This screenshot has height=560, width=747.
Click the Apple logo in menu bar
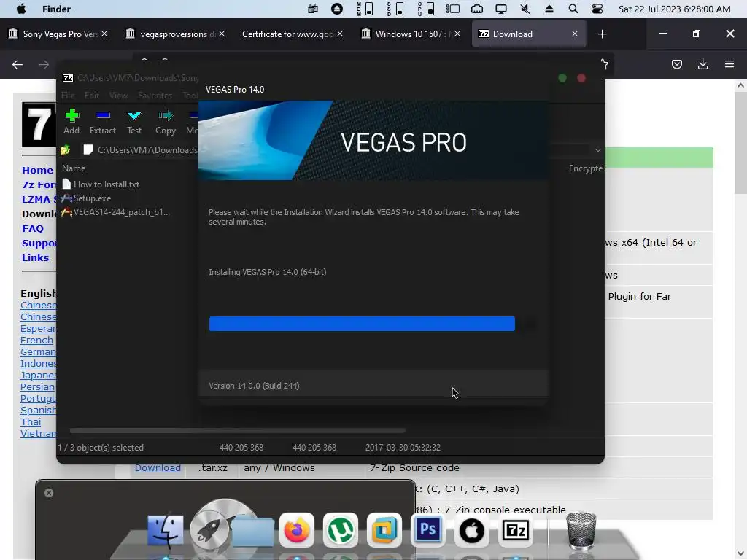coord(21,9)
